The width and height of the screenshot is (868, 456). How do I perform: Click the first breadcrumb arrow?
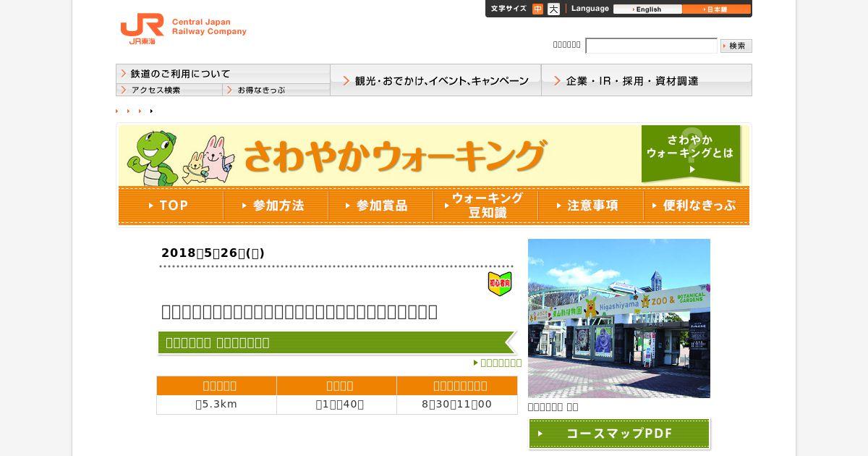(x=117, y=111)
